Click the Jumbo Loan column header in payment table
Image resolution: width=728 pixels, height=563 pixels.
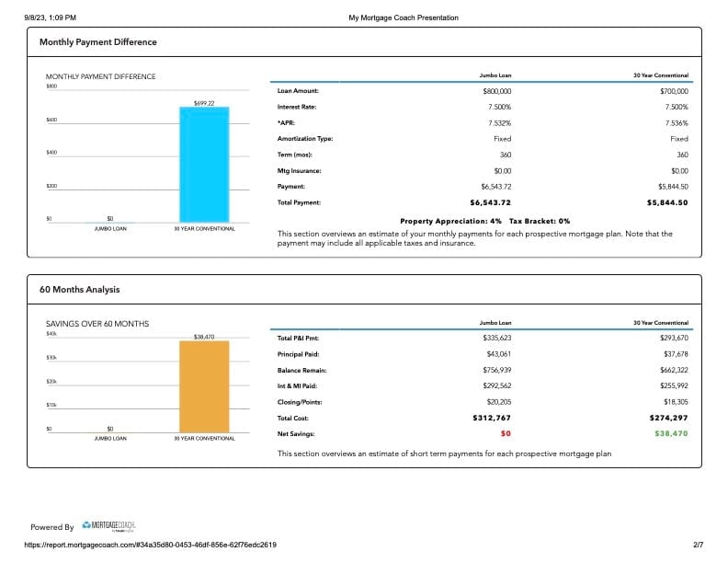[x=495, y=75]
